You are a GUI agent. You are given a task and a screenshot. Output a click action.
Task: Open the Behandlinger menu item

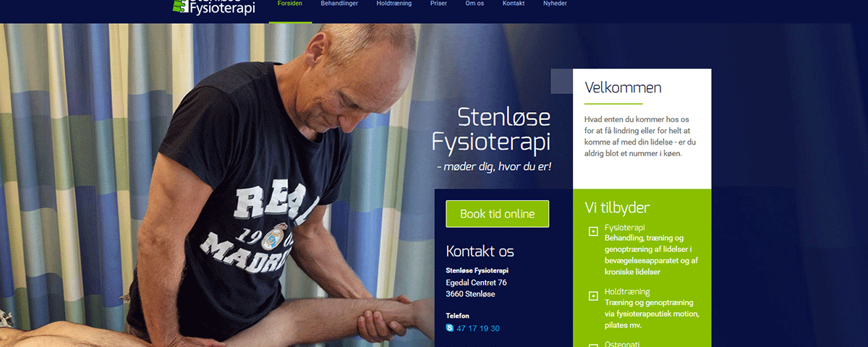[x=339, y=4]
